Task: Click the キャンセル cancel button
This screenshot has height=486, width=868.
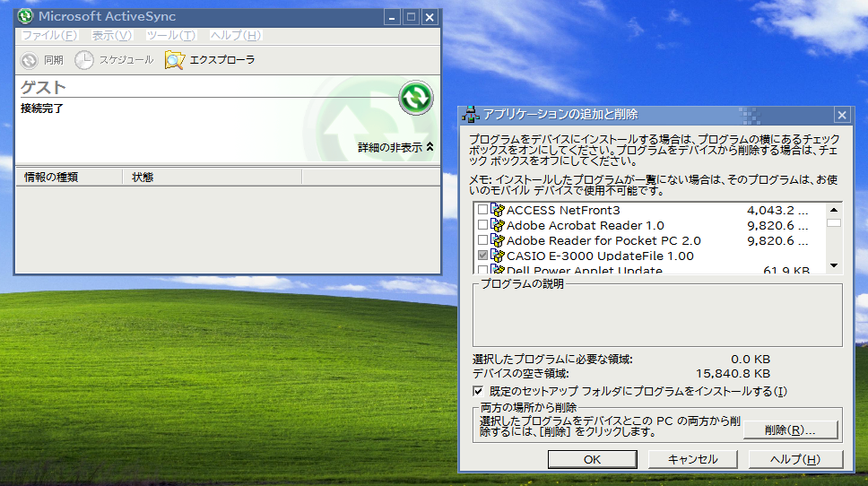Action: (693, 459)
